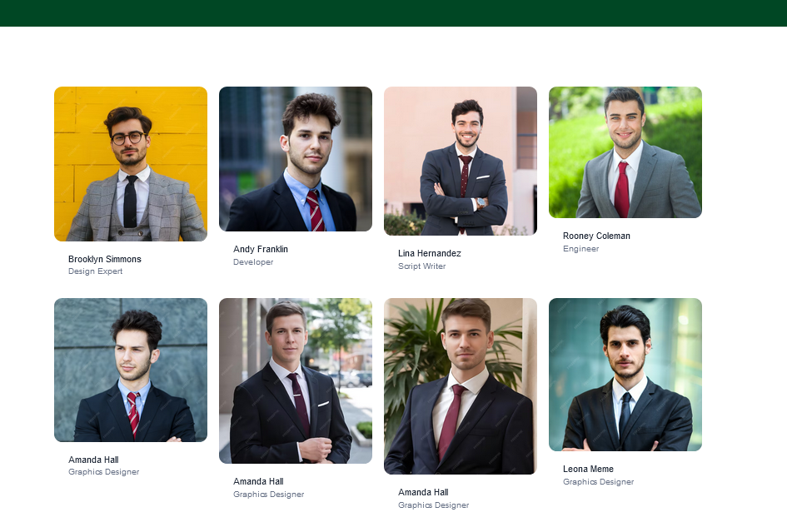This screenshot has width=787, height=532.
Task: Open Rooney Coleman's profile photo
Action: tap(625, 152)
